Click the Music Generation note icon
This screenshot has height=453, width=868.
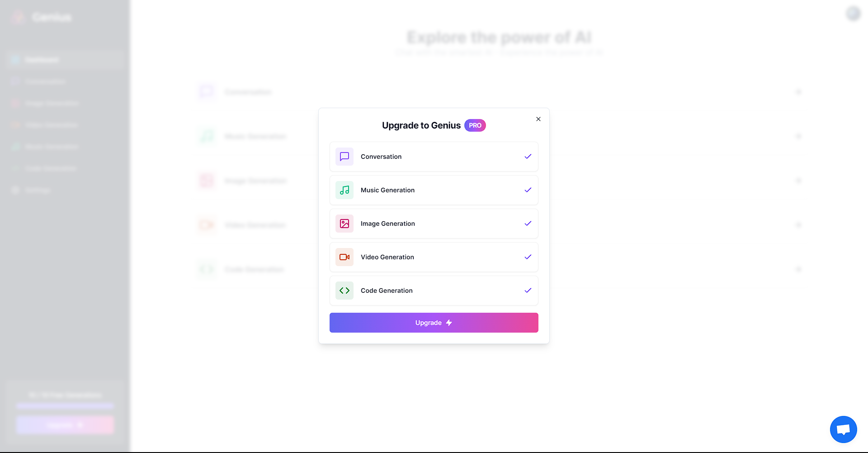tap(344, 190)
